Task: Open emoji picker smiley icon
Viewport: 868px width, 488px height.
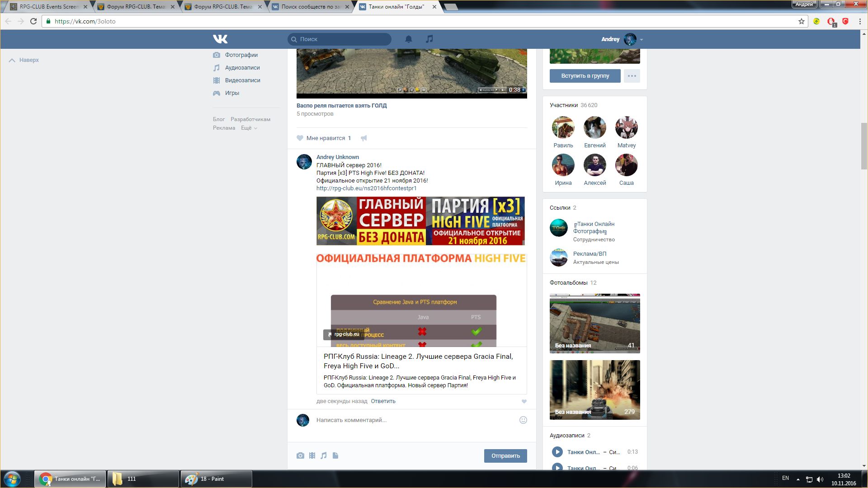Action: (x=523, y=420)
